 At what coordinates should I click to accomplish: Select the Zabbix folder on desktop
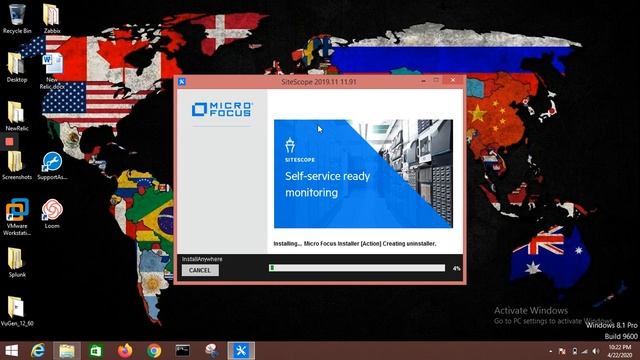[52, 19]
